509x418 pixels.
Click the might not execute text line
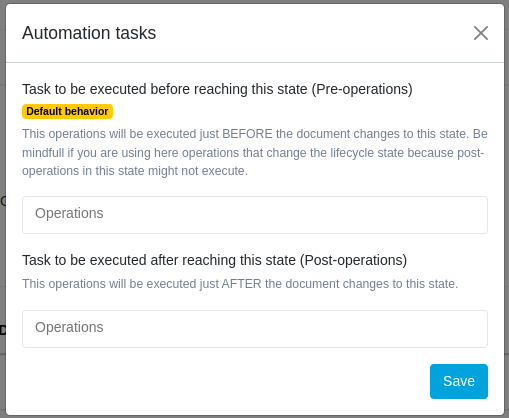coord(135,171)
